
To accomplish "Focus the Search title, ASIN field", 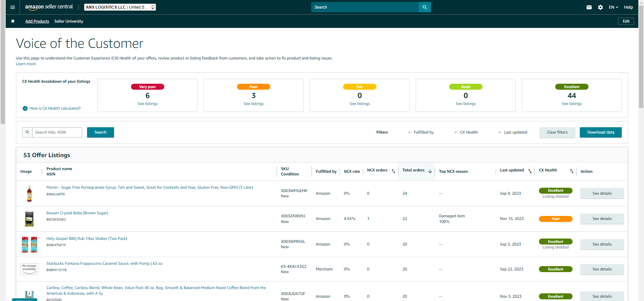I will pos(57,132).
